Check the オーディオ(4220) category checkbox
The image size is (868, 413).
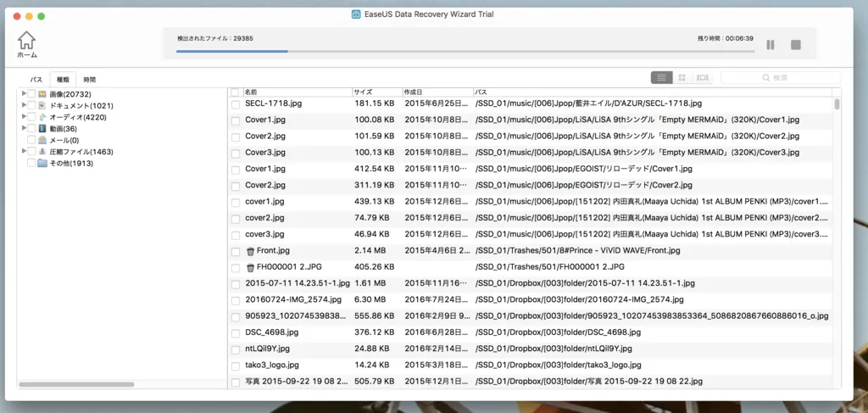tap(31, 117)
